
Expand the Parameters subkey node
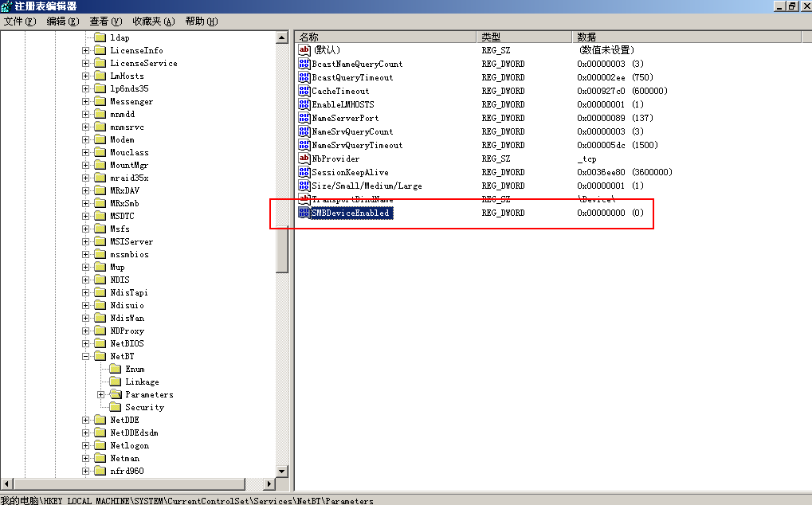(101, 394)
